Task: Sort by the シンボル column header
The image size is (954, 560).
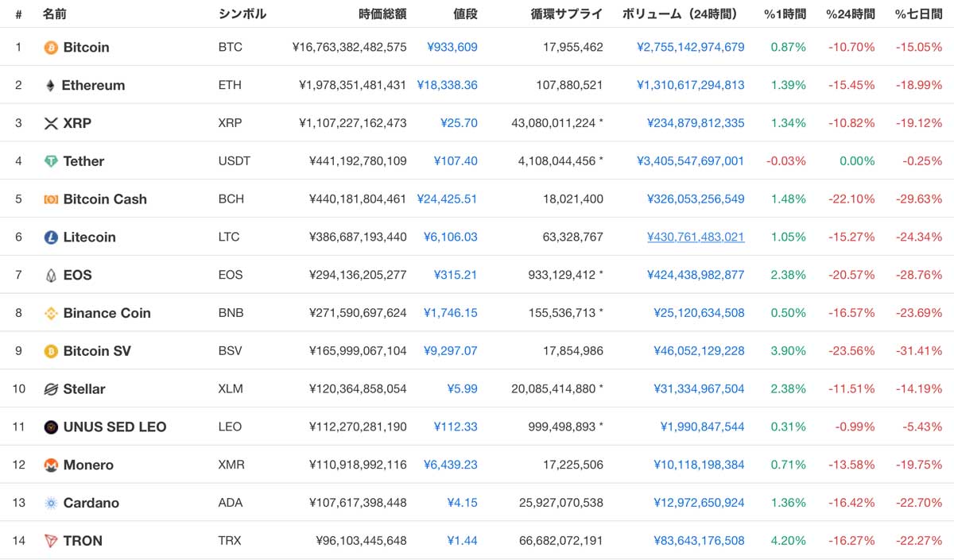Action: [x=242, y=14]
